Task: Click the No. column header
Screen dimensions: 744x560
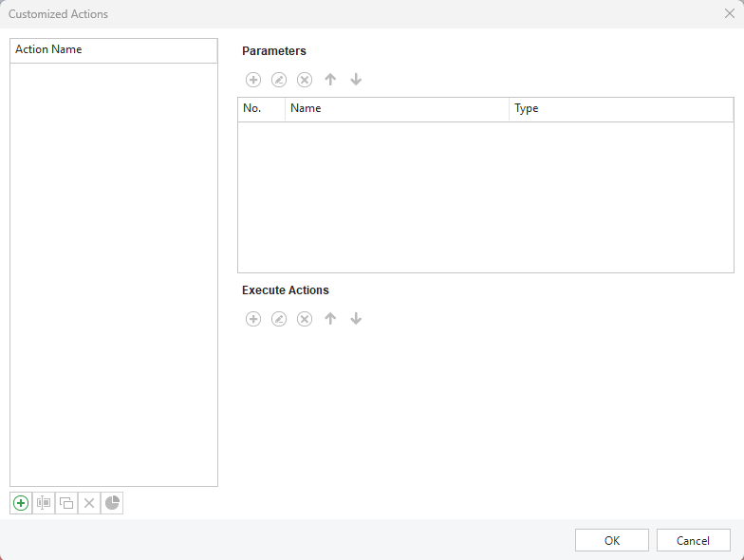Action: [262, 109]
